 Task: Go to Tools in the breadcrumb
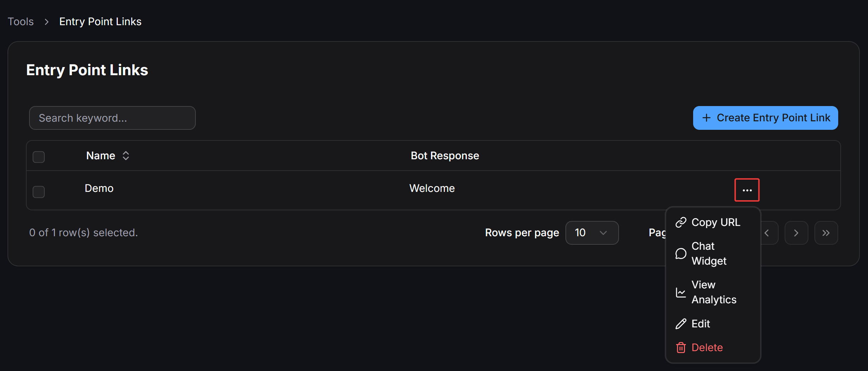(x=21, y=22)
